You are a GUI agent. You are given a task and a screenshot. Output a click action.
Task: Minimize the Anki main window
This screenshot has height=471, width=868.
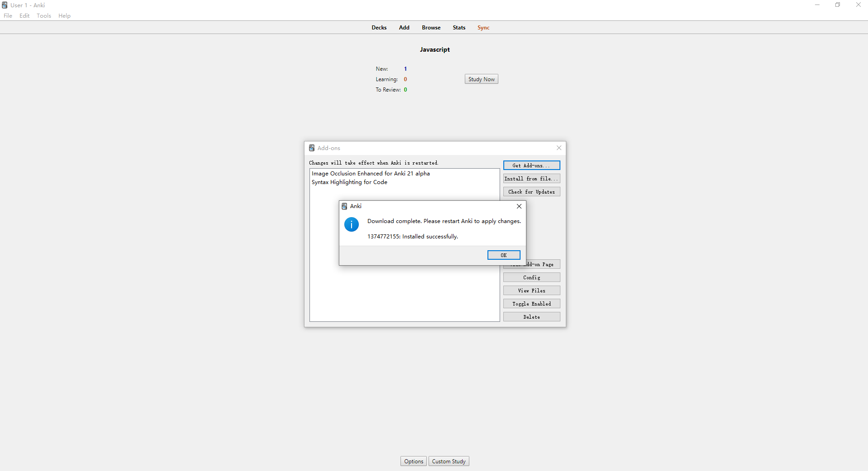pyautogui.click(x=817, y=5)
